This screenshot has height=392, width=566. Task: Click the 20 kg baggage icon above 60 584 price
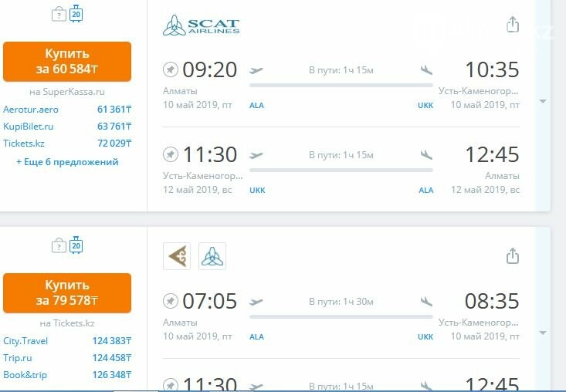click(76, 14)
